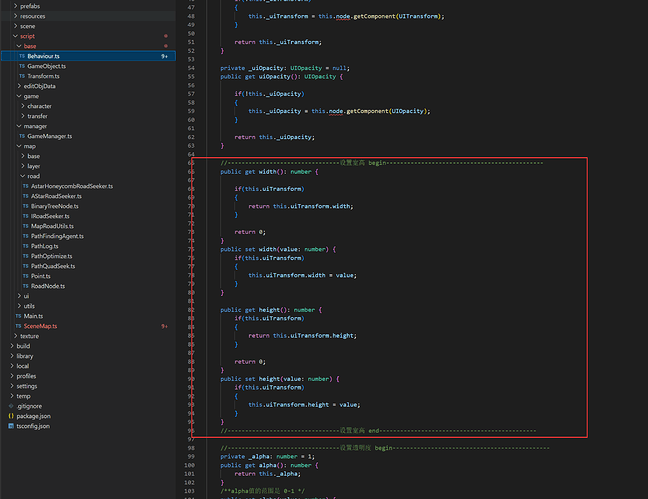Viewport: 648px width, 499px height.
Task: Place cursor on line 66 get width declaration
Action: point(268,171)
